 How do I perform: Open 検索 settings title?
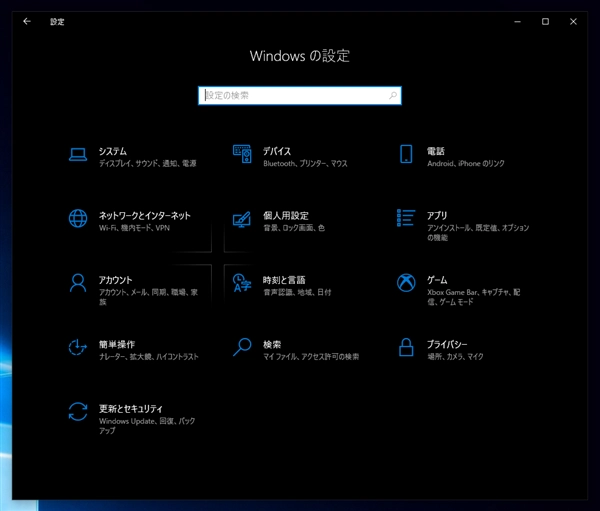[272, 344]
